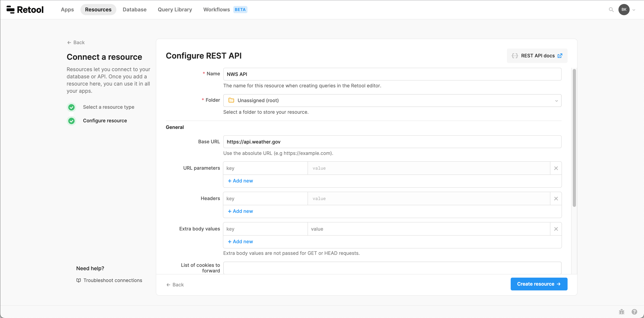Image resolution: width=644 pixels, height=318 pixels.
Task: Open Troubleshoot connections link
Action: point(113,280)
